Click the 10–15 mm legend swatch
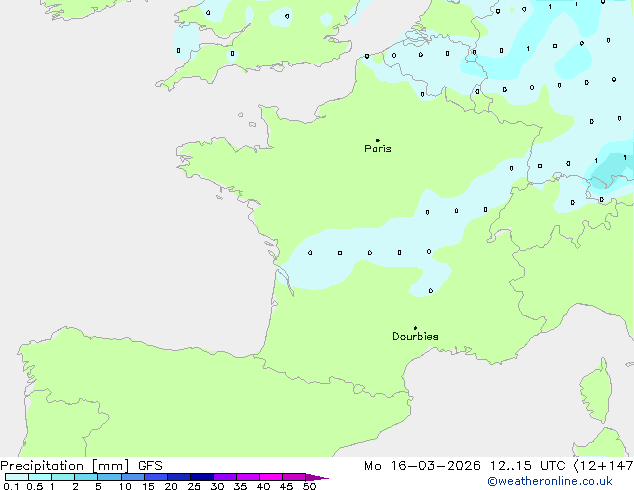The width and height of the screenshot is (634, 490). point(132,477)
